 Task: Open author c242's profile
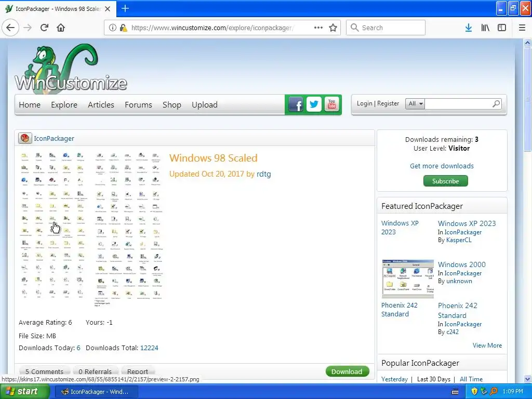(453, 332)
